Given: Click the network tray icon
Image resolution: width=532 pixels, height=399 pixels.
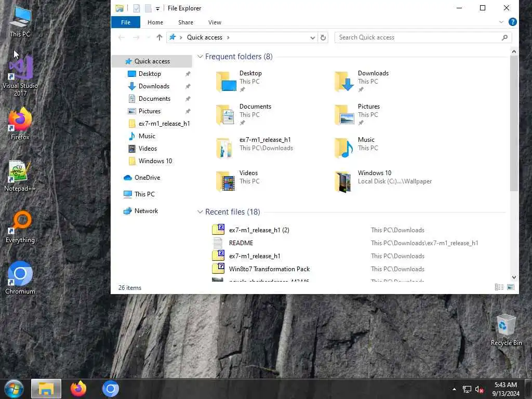Looking at the screenshot, I should coord(467,390).
